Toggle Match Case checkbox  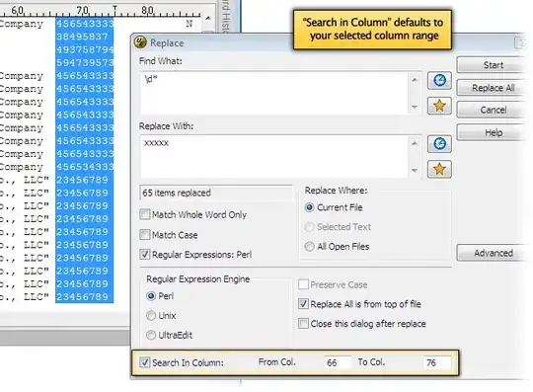145,235
